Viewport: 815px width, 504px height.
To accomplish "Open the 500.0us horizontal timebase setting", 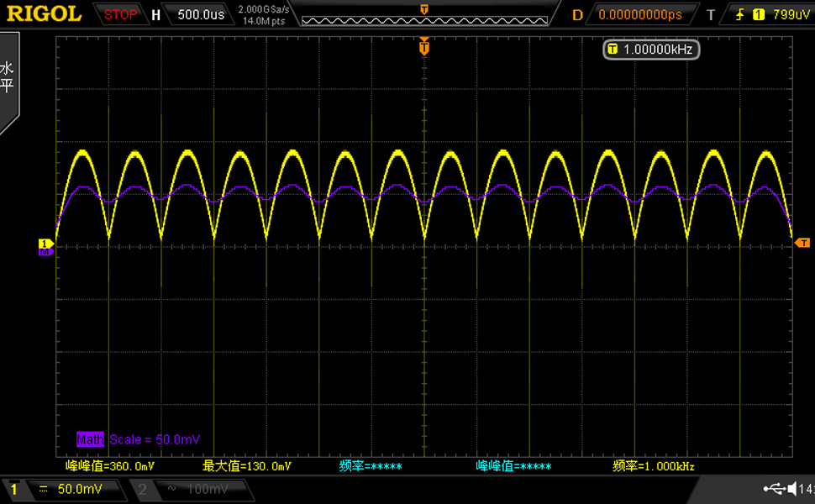I will tap(200, 14).
